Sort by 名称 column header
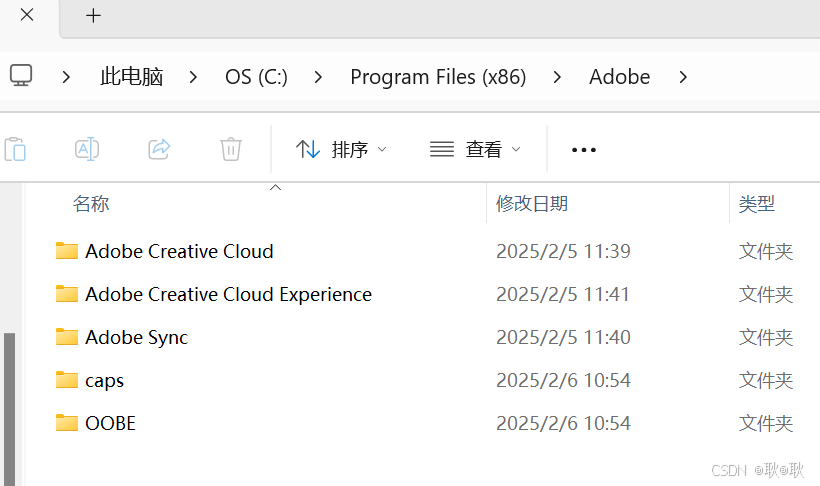 point(91,204)
